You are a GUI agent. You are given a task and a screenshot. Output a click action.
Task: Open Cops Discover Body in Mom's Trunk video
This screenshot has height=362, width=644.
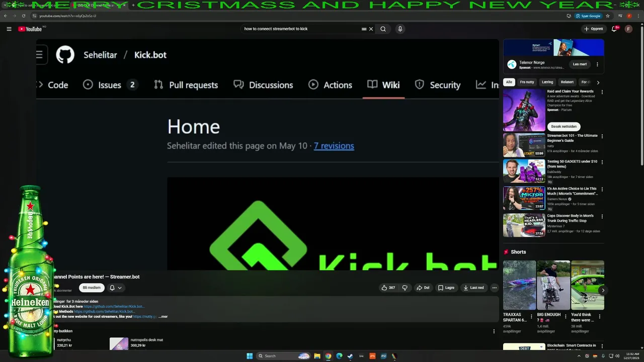pyautogui.click(x=524, y=225)
